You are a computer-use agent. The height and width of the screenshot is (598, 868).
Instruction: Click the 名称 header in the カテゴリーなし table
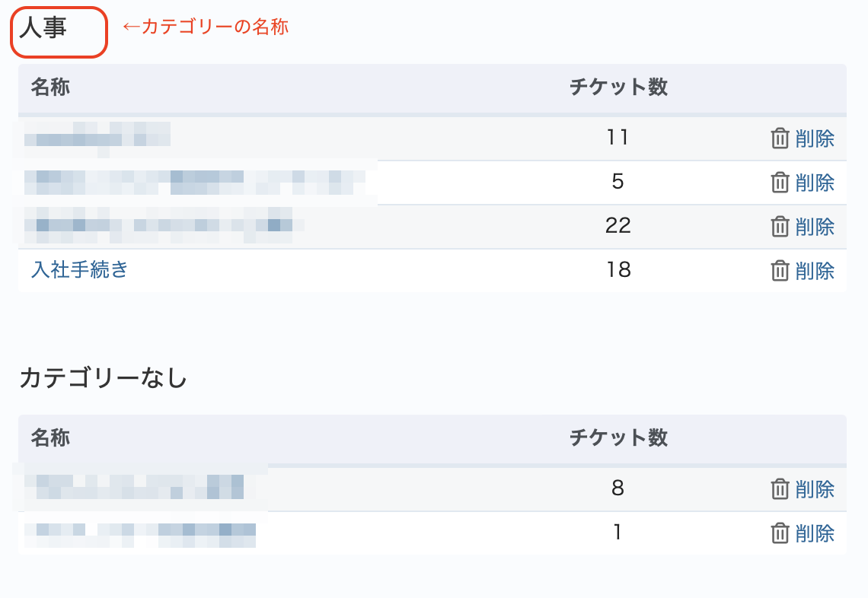tap(50, 438)
